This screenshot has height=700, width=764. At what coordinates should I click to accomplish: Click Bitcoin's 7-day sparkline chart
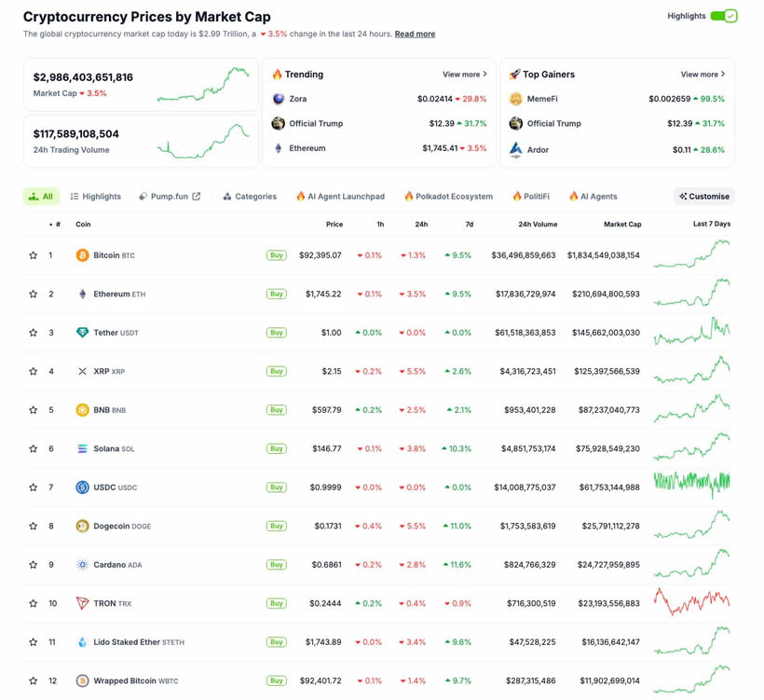tap(691, 254)
